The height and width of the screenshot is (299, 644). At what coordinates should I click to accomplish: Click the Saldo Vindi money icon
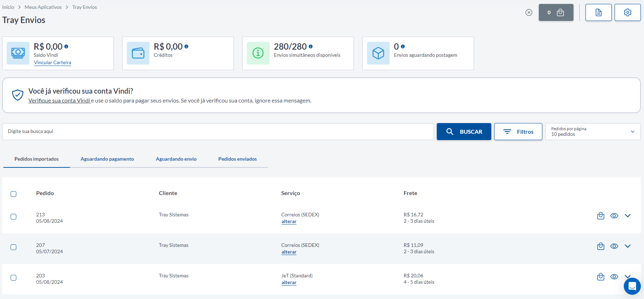[18, 53]
